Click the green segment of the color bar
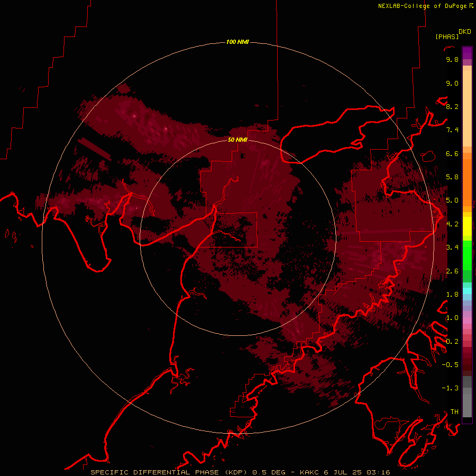The width and height of the screenshot is (476, 476). click(467, 255)
